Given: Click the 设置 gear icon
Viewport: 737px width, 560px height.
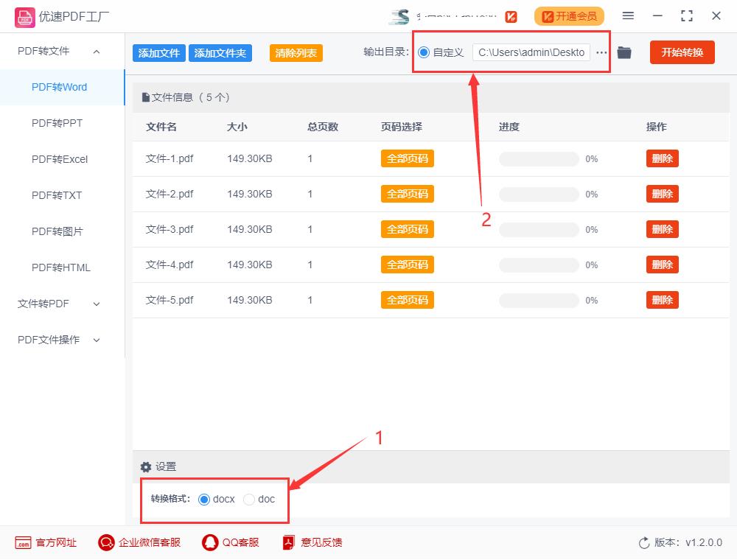Looking at the screenshot, I should tap(146, 466).
